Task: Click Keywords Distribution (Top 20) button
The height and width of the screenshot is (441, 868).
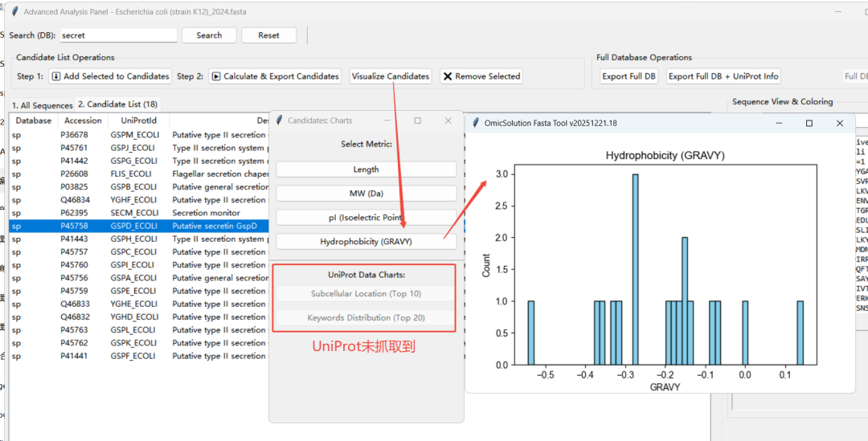Action: click(366, 318)
